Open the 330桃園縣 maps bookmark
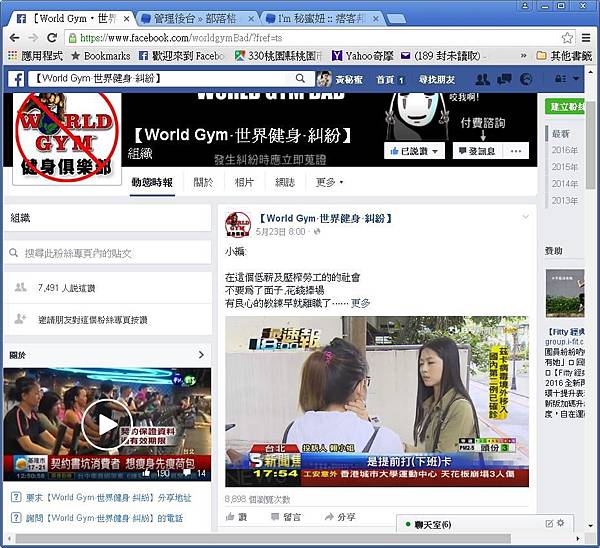Screen dimensions: 600x548 [x=278, y=56]
